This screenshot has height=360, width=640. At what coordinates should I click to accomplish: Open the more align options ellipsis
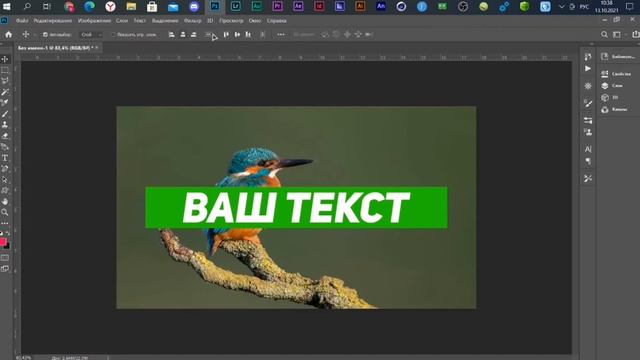(x=281, y=35)
